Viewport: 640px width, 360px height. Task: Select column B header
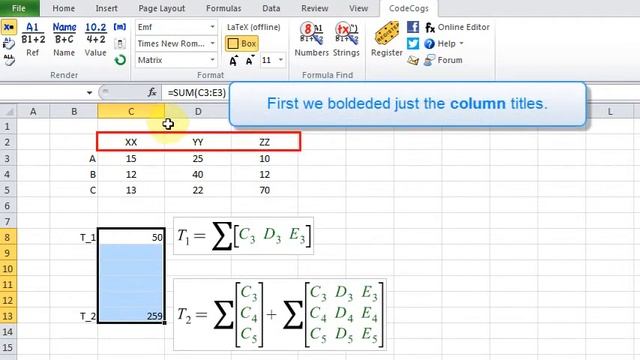74,111
